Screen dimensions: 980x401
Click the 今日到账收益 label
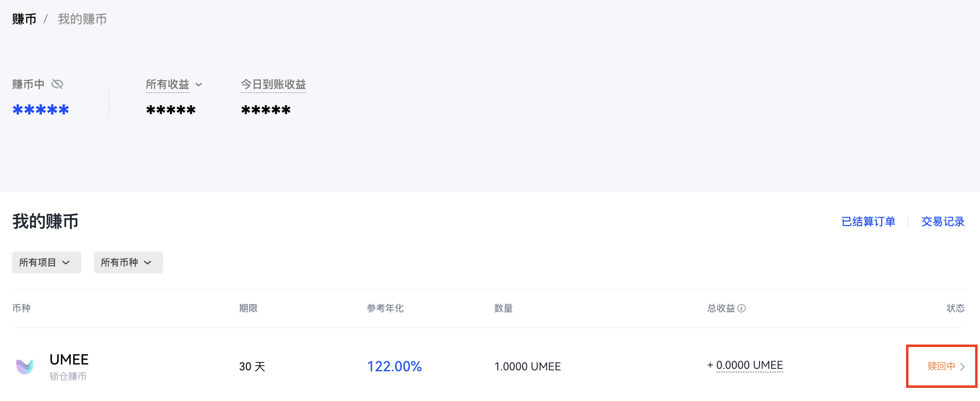pos(273,85)
